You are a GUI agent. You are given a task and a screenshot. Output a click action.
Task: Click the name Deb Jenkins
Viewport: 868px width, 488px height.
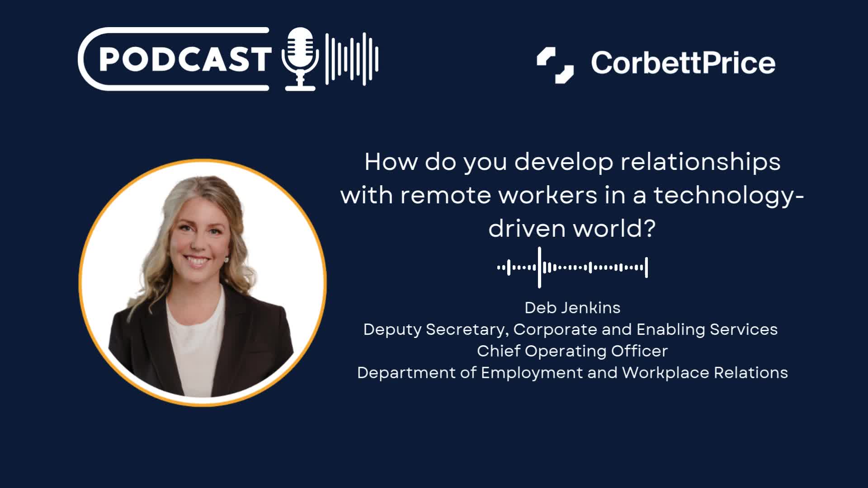click(572, 308)
